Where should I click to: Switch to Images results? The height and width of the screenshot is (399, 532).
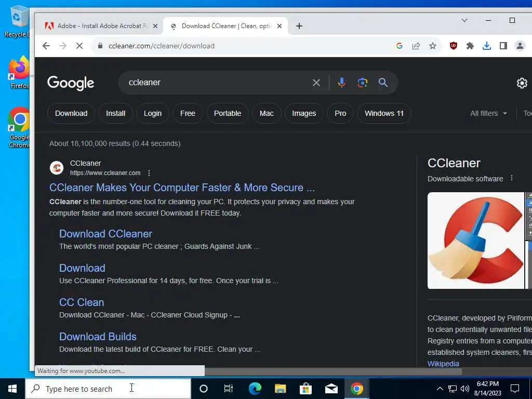(304, 113)
